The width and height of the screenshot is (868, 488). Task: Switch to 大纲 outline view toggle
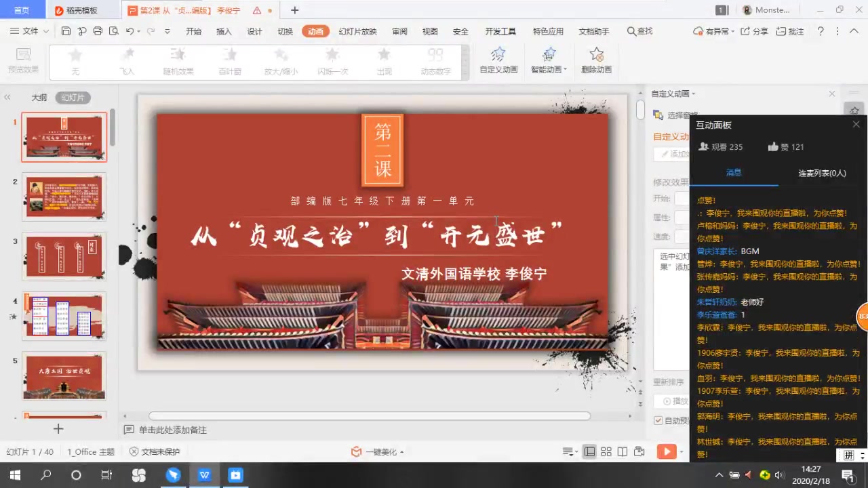39,98
